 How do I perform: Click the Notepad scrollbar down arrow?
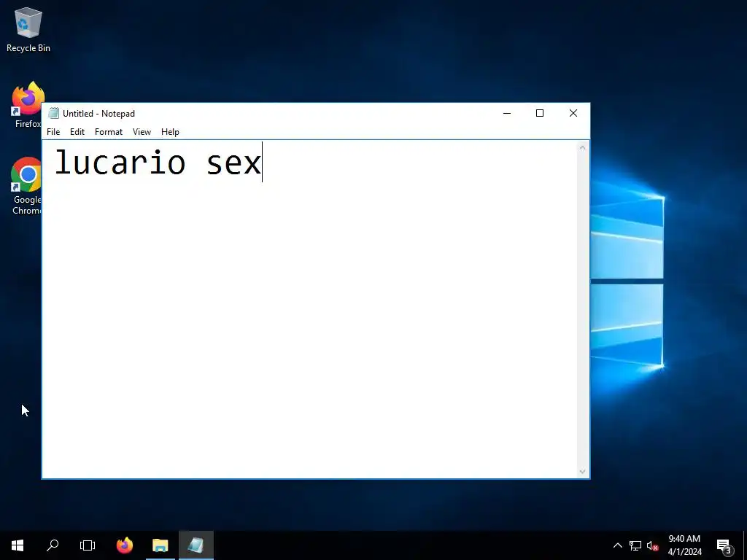582,472
